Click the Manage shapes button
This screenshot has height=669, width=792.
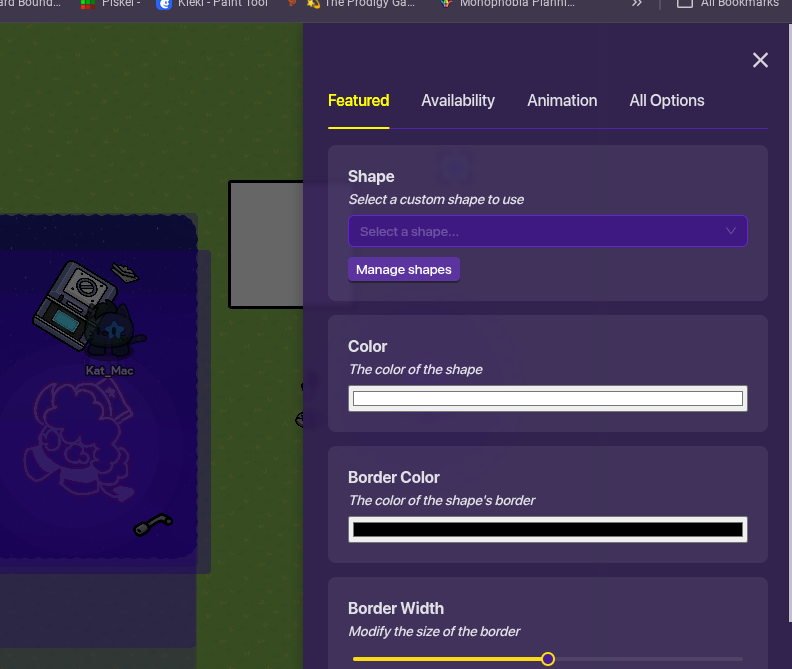coord(404,269)
